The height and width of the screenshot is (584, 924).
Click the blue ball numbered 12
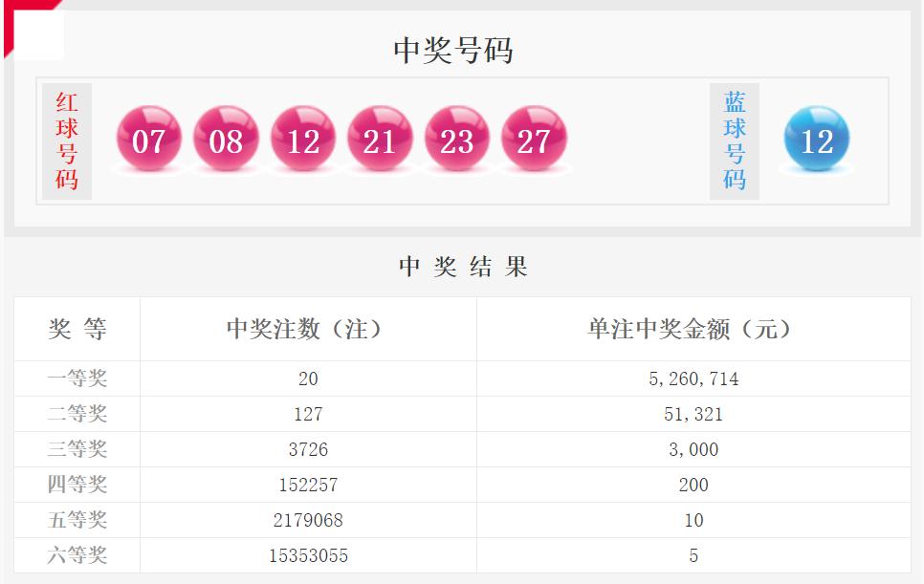(x=817, y=139)
